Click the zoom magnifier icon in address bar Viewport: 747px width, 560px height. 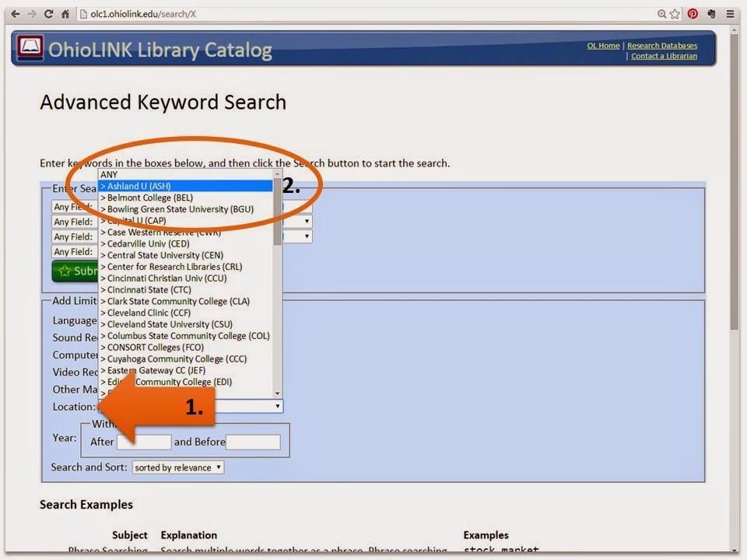[x=661, y=14]
